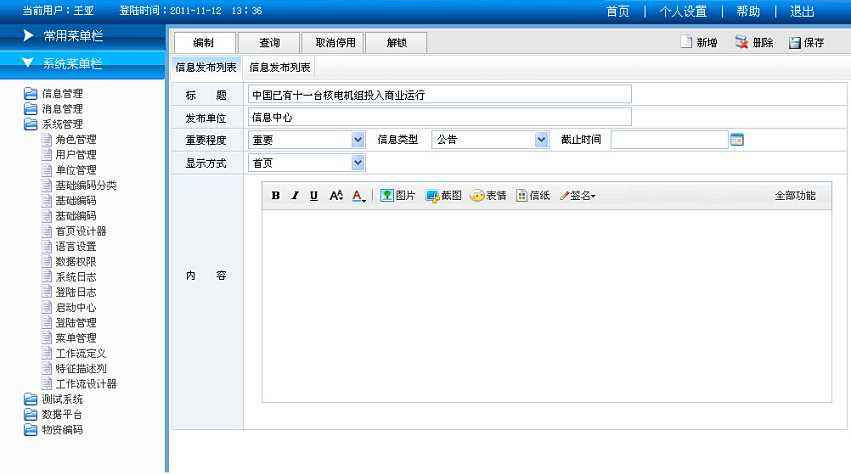Toggle bold formatting in the editor
This screenshot has height=474, width=851.
[276, 195]
